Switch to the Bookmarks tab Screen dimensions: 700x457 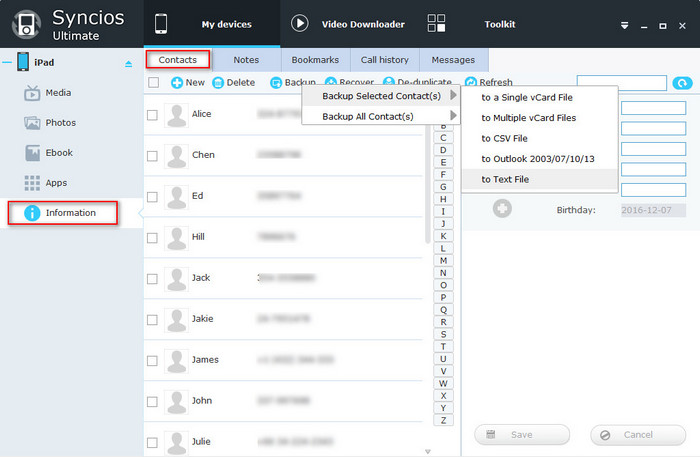(315, 60)
